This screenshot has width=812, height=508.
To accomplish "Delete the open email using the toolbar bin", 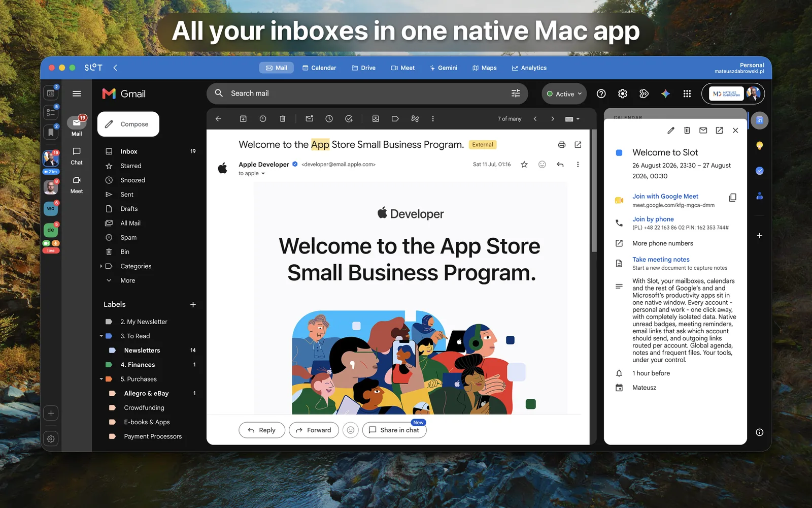I will [x=283, y=119].
